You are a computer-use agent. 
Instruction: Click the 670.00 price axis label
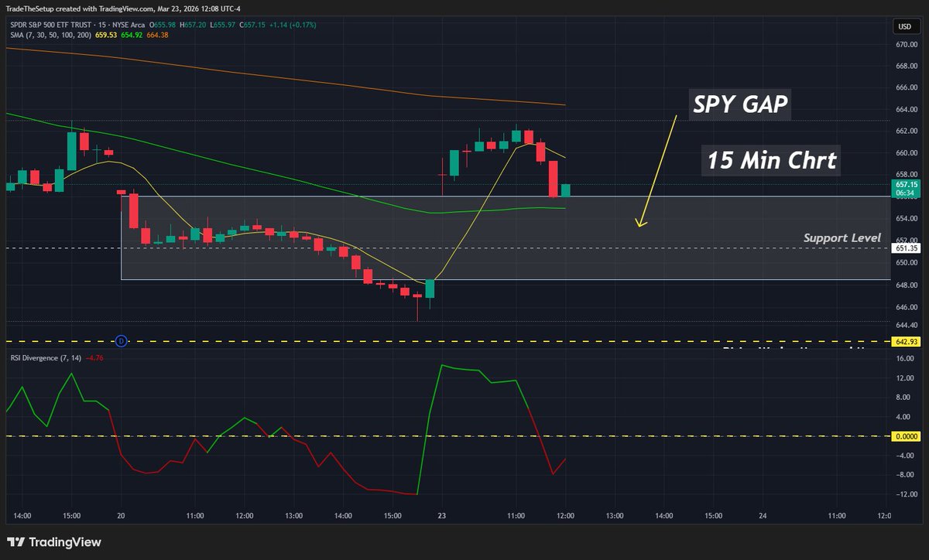[x=907, y=44]
